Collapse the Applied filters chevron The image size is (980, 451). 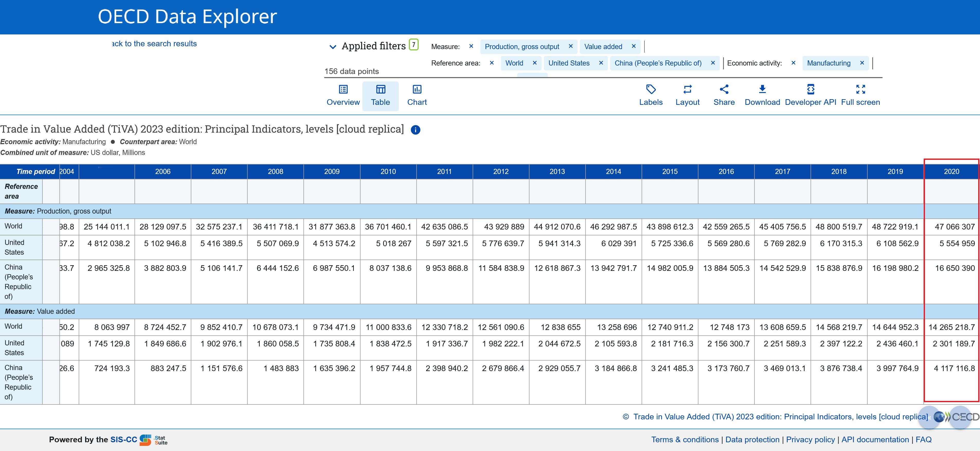pos(332,47)
